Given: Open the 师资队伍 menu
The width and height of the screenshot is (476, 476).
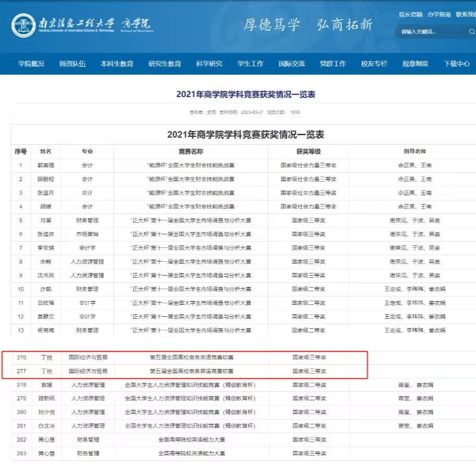Looking at the screenshot, I should pyautogui.click(x=73, y=64).
